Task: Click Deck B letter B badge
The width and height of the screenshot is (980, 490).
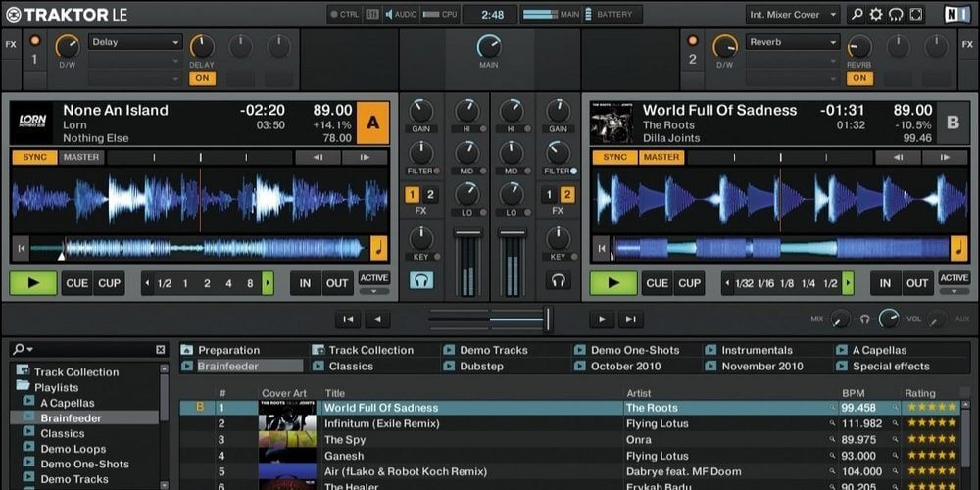Action: (953, 122)
